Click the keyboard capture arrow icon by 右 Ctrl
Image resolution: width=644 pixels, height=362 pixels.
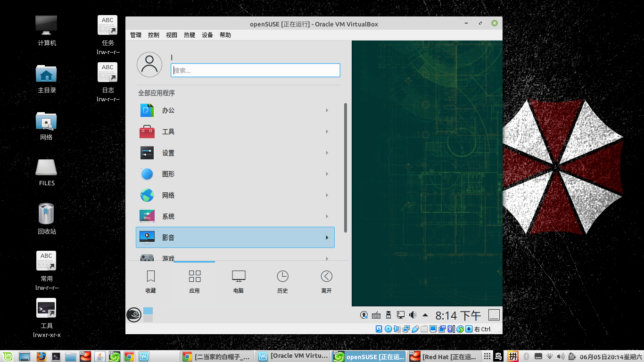click(x=469, y=329)
